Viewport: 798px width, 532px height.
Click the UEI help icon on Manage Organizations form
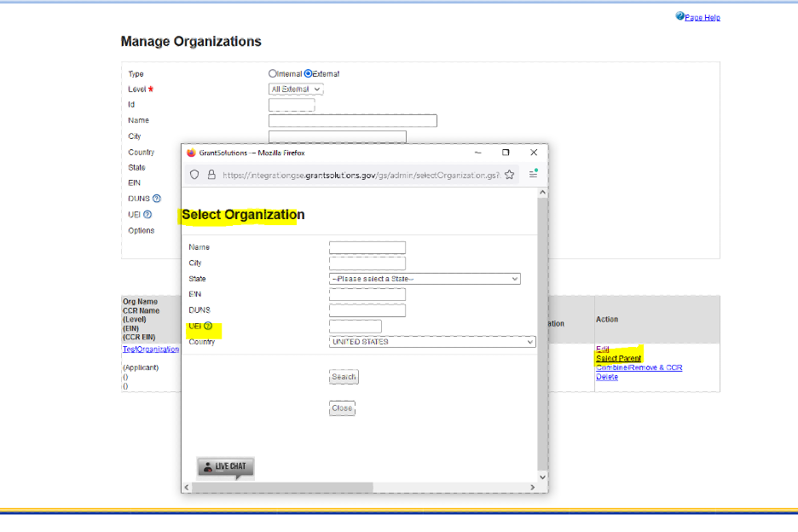coord(147,215)
